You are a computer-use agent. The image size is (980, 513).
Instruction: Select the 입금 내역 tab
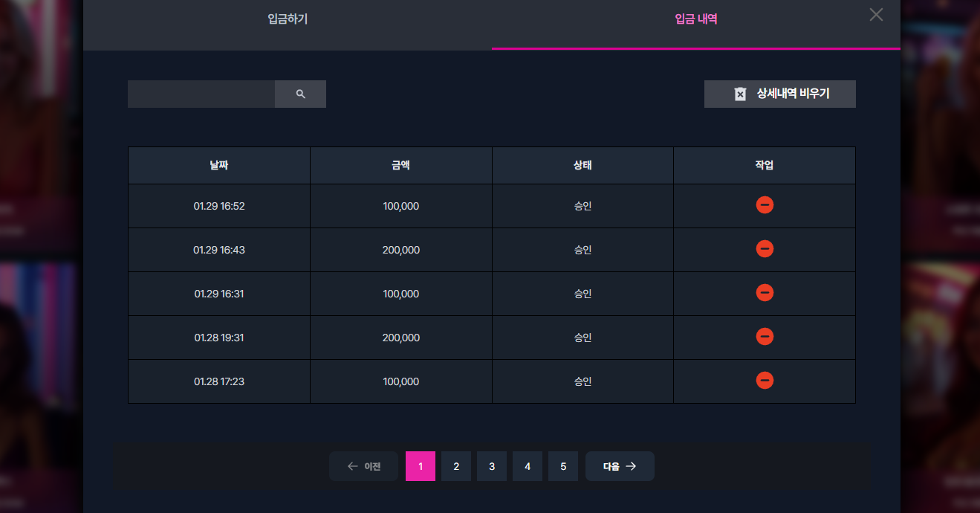point(696,19)
